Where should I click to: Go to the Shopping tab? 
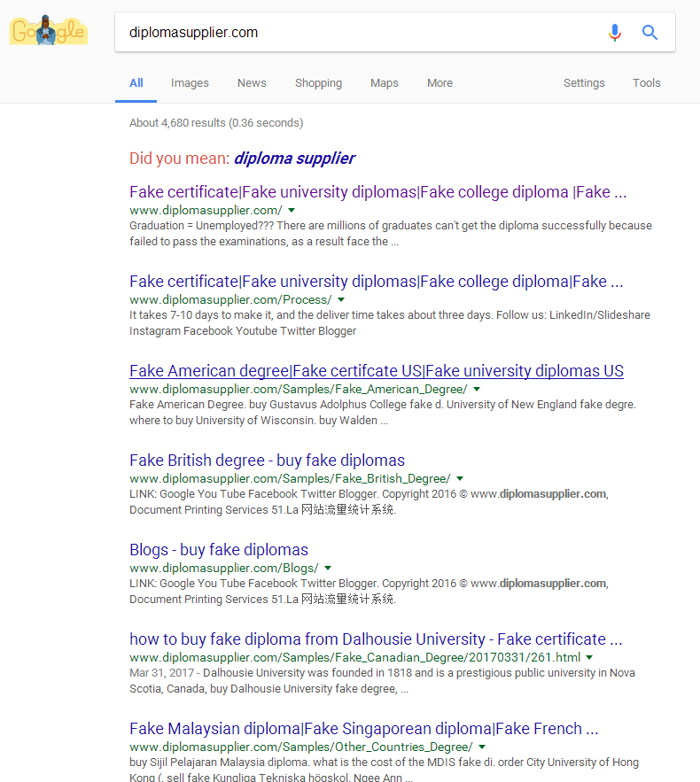tap(318, 82)
